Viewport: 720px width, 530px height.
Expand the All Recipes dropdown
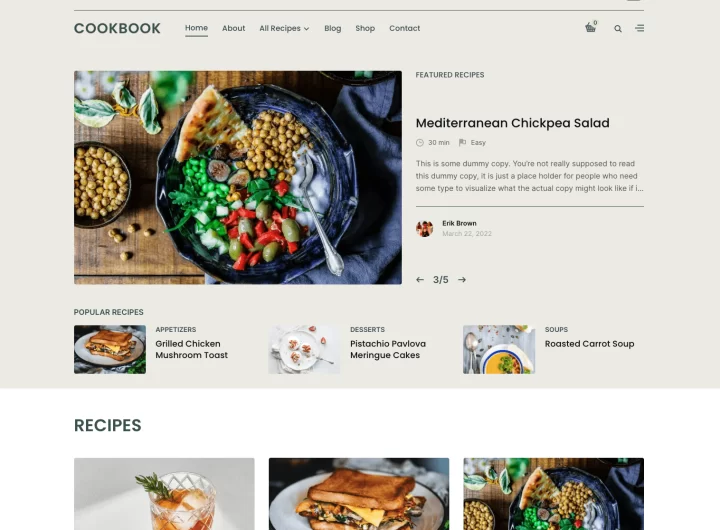tap(284, 28)
